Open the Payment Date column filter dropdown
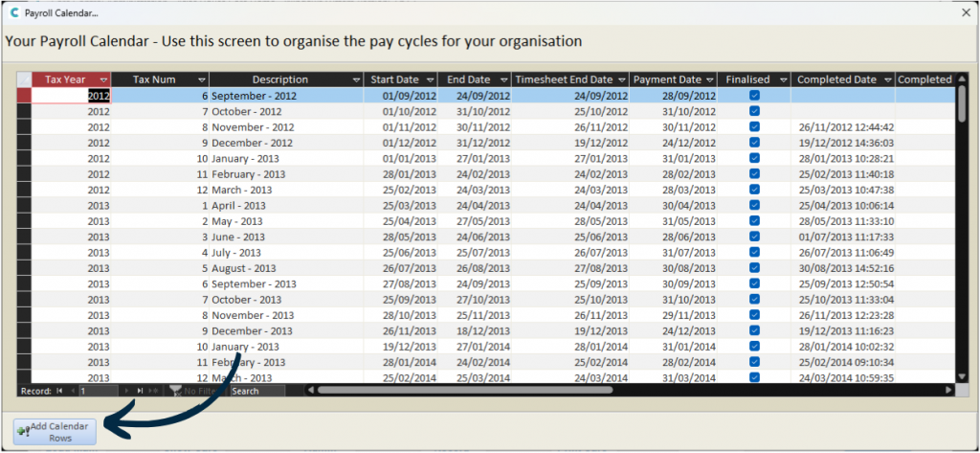 710,79
